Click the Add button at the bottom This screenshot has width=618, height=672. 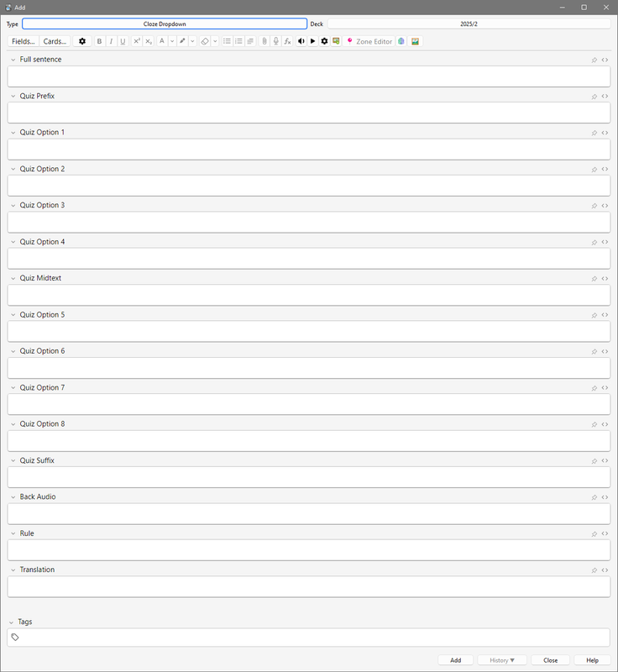(456, 660)
